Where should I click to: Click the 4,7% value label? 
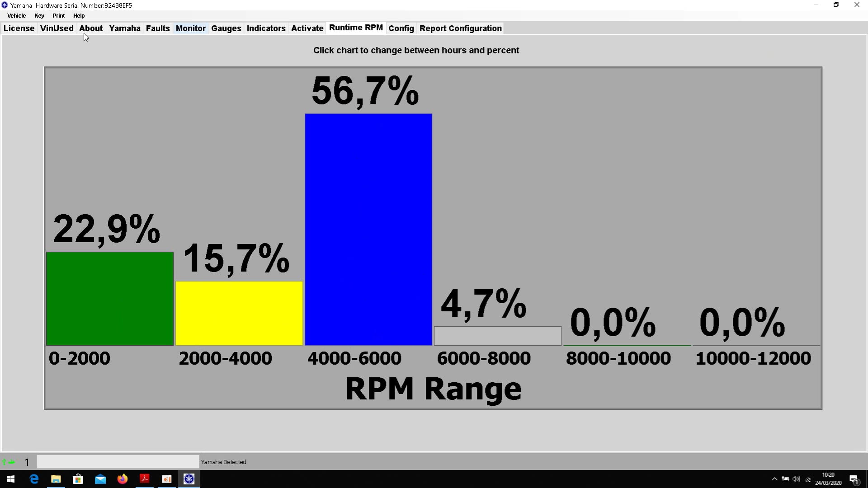pos(483,304)
